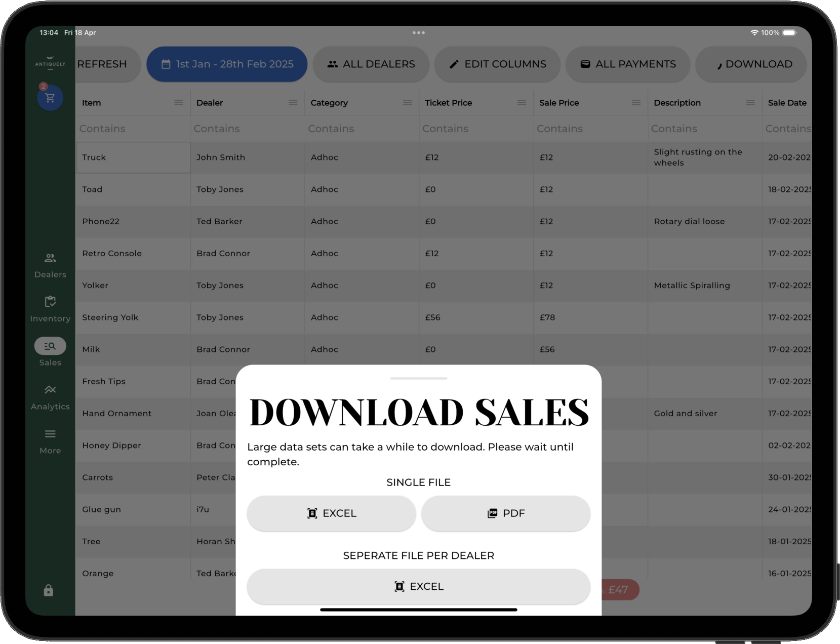The height and width of the screenshot is (644, 840).
Task: Open the Dealer column menu icon
Action: coord(293,103)
